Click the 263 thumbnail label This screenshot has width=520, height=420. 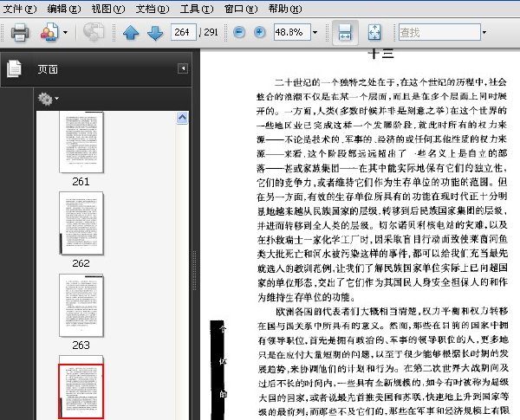pos(81,346)
